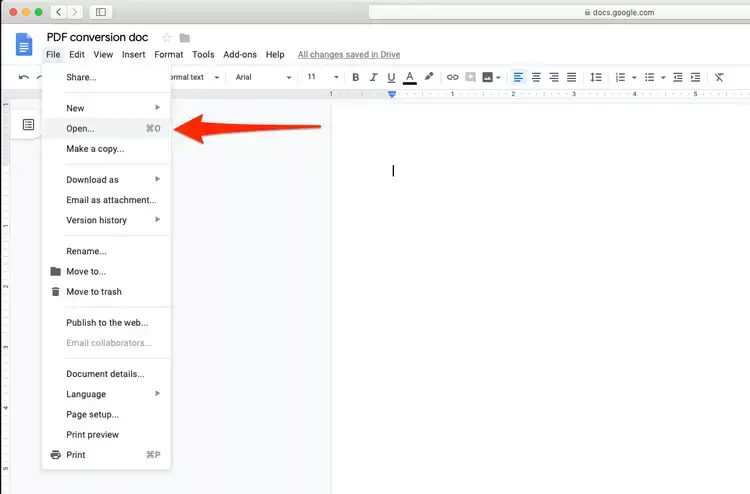Image resolution: width=750 pixels, height=494 pixels.
Task: Expand the Version history submenu
Action: [x=106, y=220]
